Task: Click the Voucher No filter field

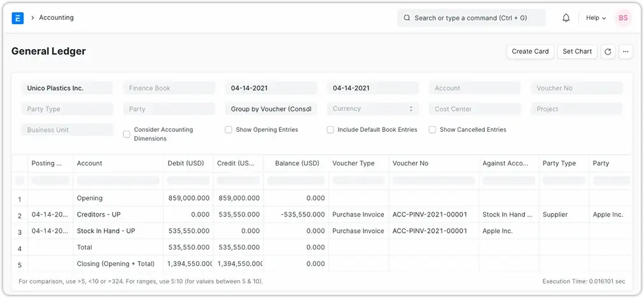Action: click(577, 88)
